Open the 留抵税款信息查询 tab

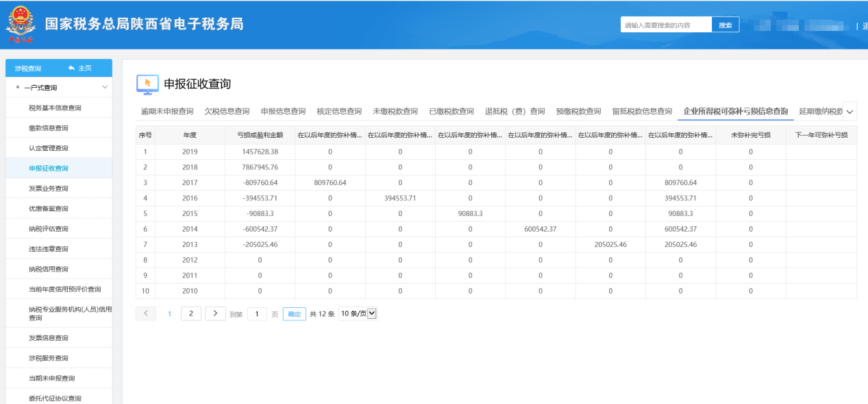pos(642,111)
